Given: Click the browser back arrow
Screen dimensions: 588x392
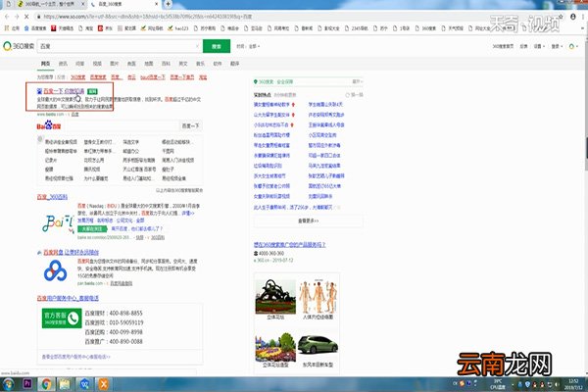Looking at the screenshot, I should click(x=7, y=17).
